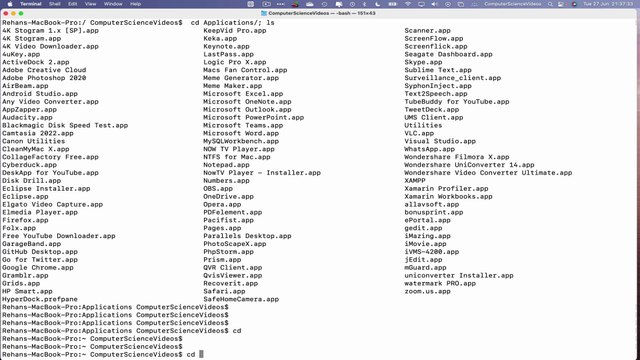
Task: Click the date and time in menu bar
Action: click(608, 4)
